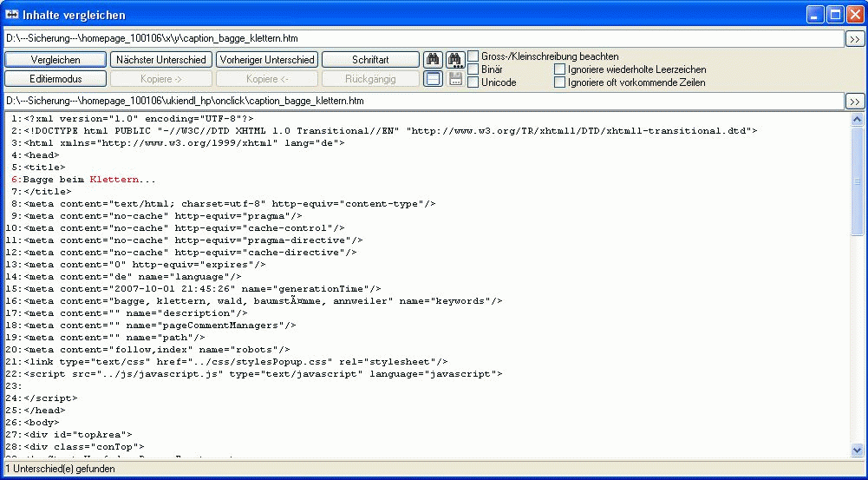Screen dimensions: 868x480
Task: Click the vertical scrollbar up arrow
Action: [857, 119]
